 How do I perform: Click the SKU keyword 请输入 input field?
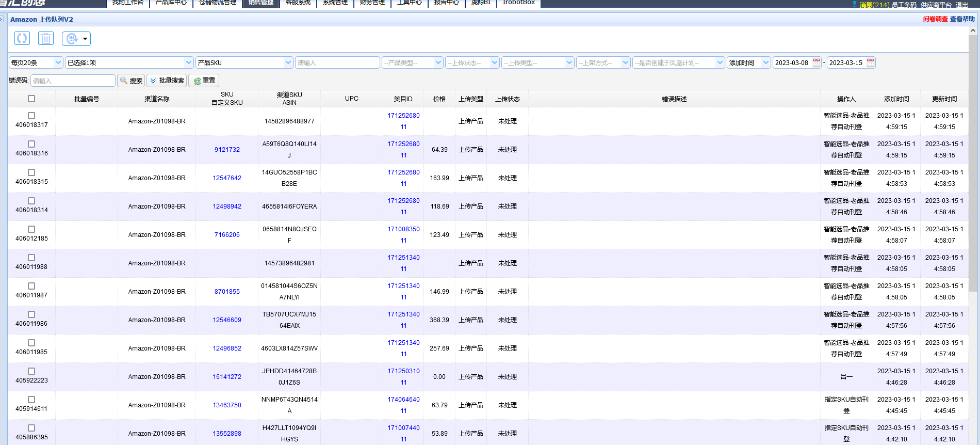337,62
